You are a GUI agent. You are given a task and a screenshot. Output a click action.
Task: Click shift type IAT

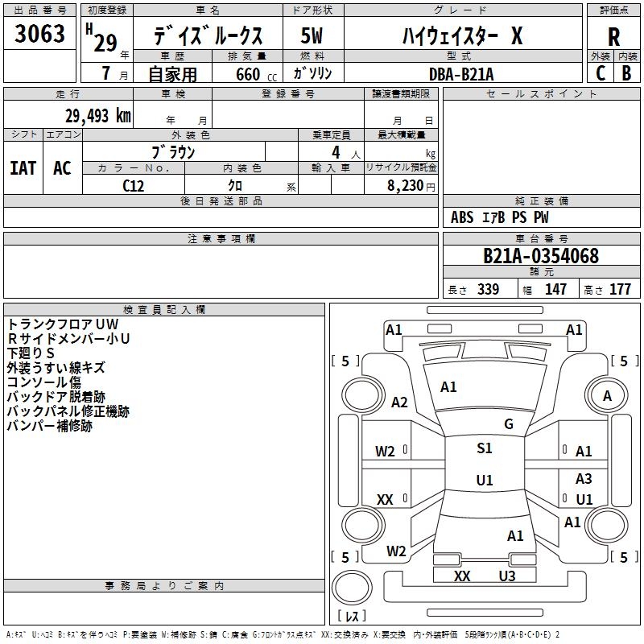click(23, 168)
